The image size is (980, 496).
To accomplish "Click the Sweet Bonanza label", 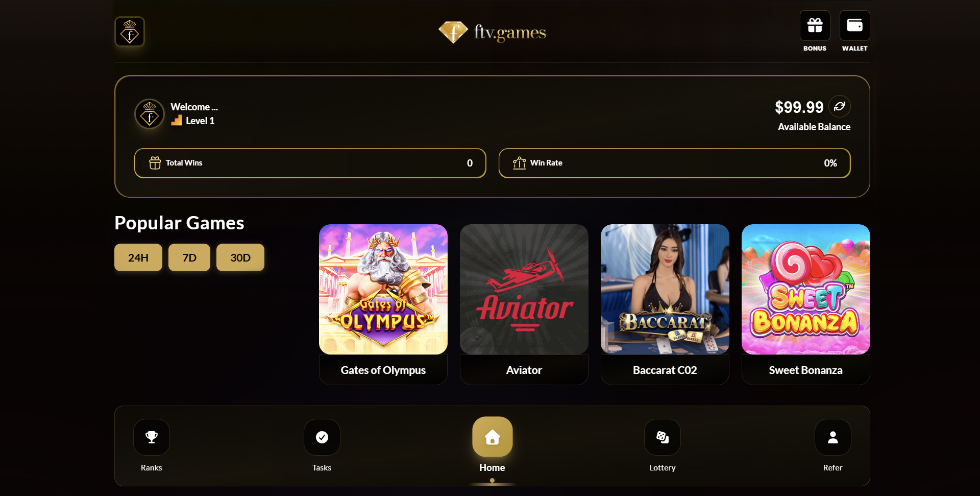I will [x=806, y=370].
